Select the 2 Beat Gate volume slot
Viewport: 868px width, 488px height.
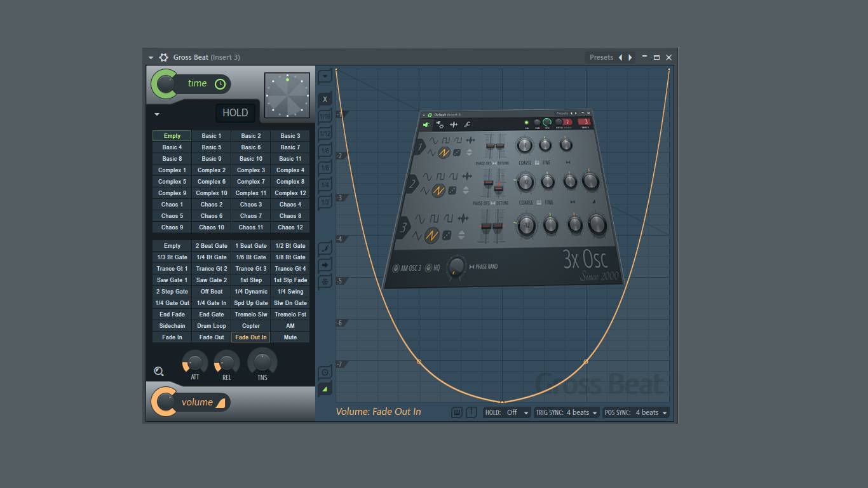point(212,246)
